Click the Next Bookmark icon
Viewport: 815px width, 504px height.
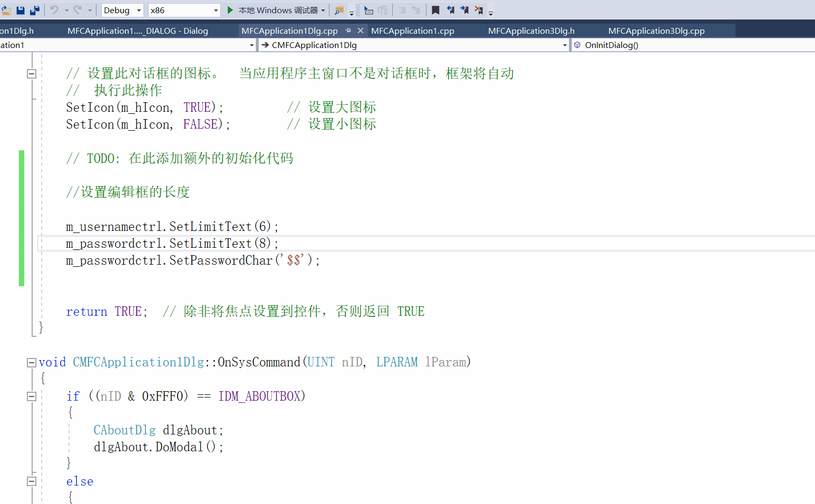click(463, 9)
